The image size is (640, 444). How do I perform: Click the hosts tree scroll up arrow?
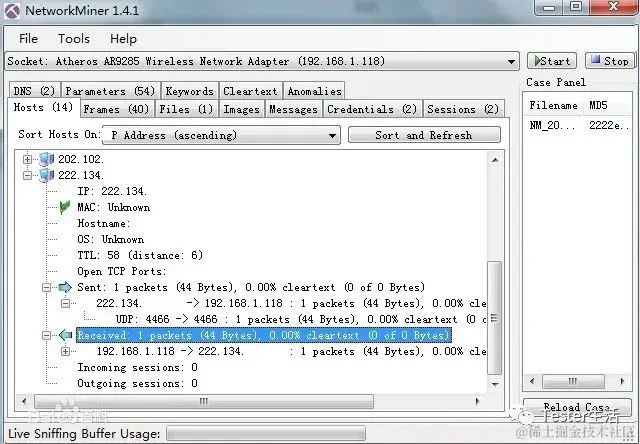tap(495, 160)
